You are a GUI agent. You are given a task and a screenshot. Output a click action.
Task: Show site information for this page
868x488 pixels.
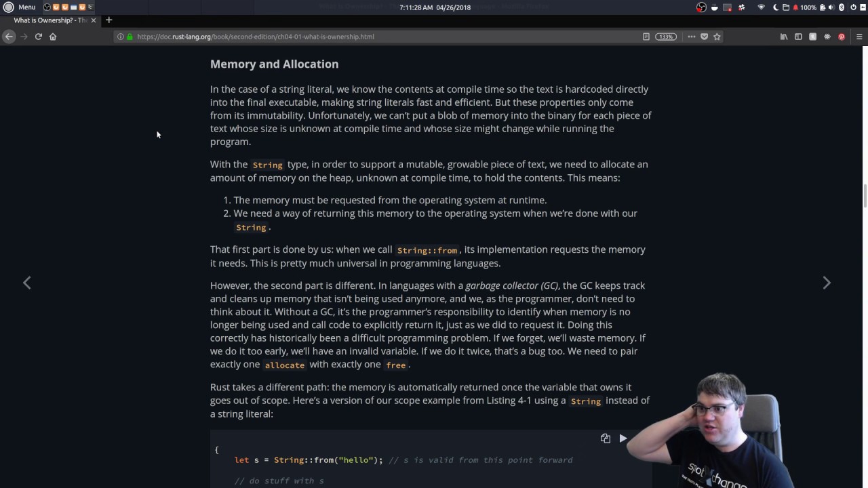tap(121, 37)
